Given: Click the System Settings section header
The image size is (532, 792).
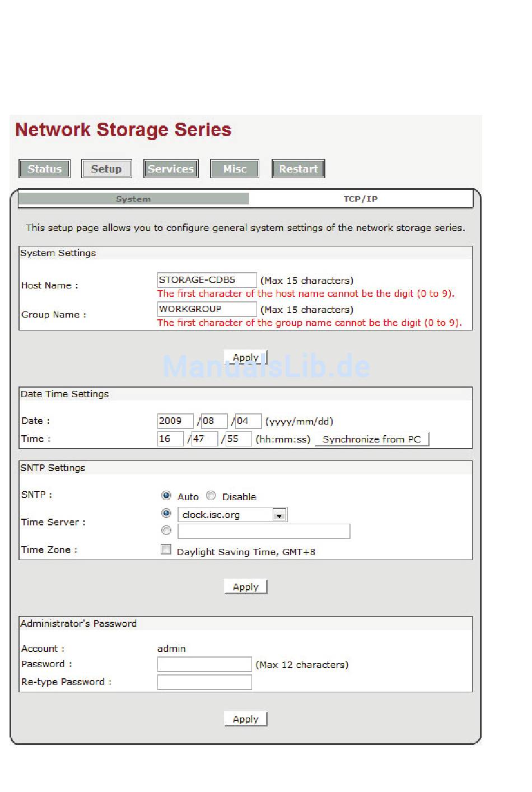Looking at the screenshot, I should click(58, 253).
